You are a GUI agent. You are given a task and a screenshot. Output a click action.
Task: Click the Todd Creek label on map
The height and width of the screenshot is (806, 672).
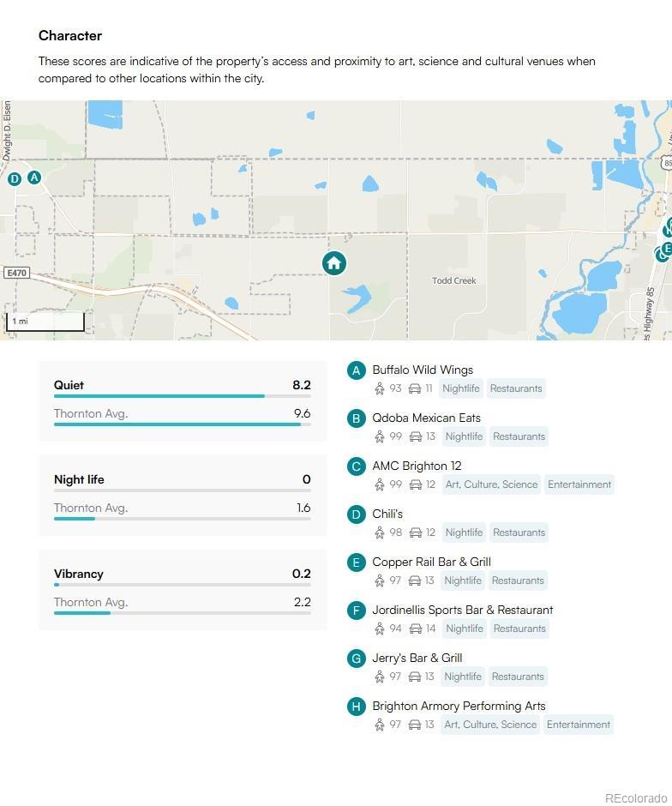(x=453, y=281)
